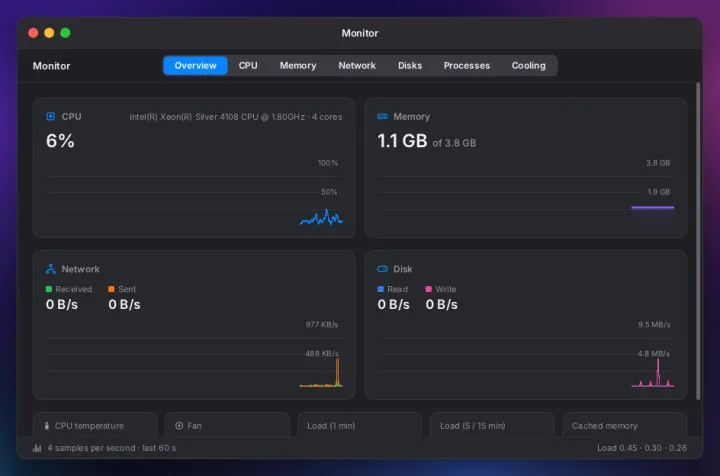Viewport: 720px width, 476px height.
Task: Click the thermometer icon by CPU temperature
Action: [47, 426]
